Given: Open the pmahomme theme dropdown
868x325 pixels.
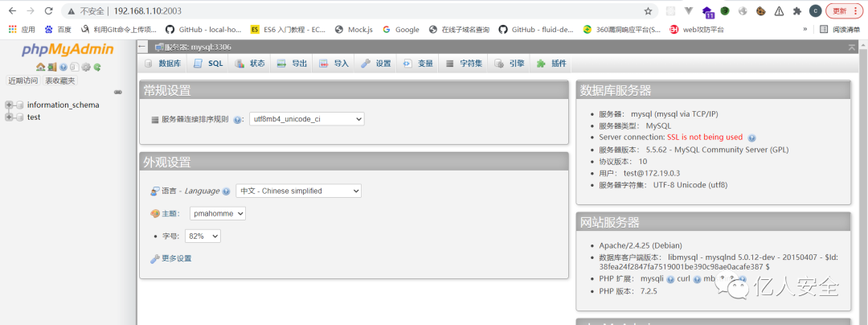Looking at the screenshot, I should coord(218,213).
